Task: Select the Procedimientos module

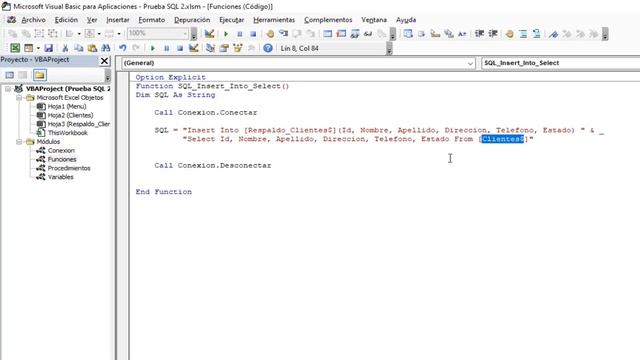Action: click(x=69, y=168)
